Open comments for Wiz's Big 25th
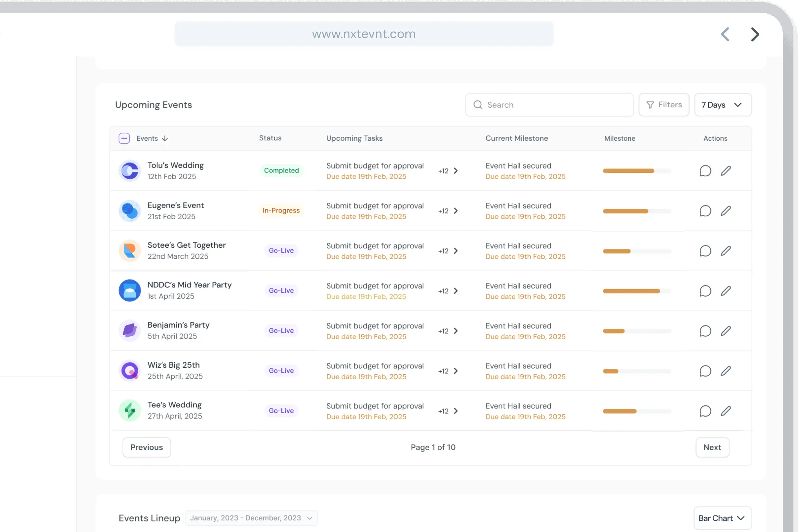This screenshot has width=798, height=532. coord(705,371)
